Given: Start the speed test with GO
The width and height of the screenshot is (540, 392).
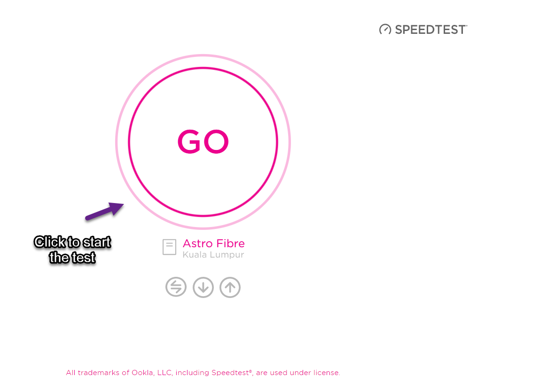Looking at the screenshot, I should coord(203,141).
